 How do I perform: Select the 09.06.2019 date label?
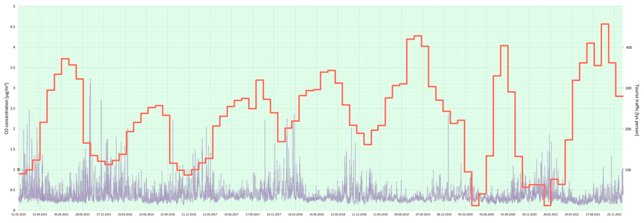401,215
